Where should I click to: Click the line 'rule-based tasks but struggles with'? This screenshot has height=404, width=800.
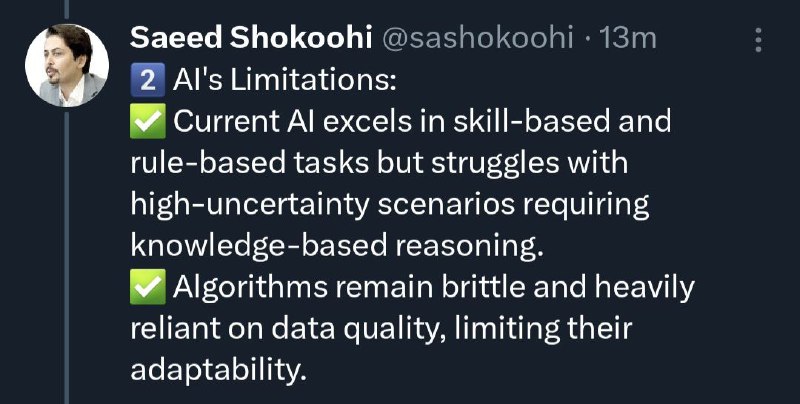click(379, 163)
